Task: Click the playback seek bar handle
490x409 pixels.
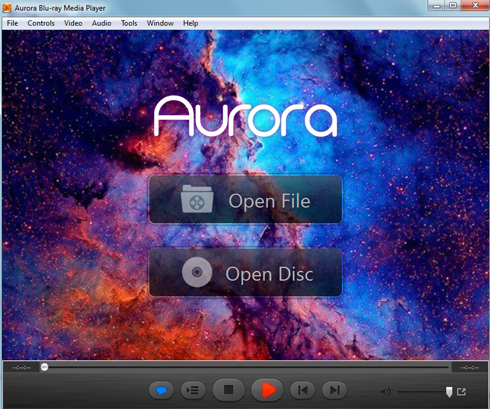Action: tap(44, 367)
